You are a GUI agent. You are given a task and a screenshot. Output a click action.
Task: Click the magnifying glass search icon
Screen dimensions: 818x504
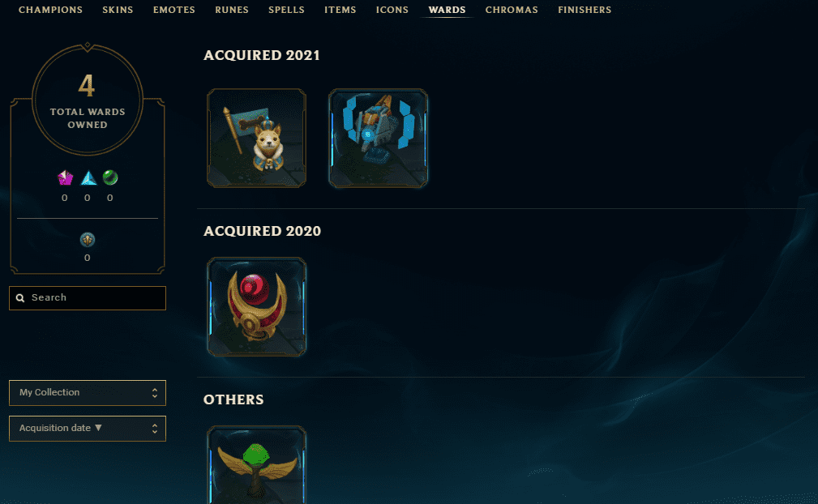[x=20, y=298]
